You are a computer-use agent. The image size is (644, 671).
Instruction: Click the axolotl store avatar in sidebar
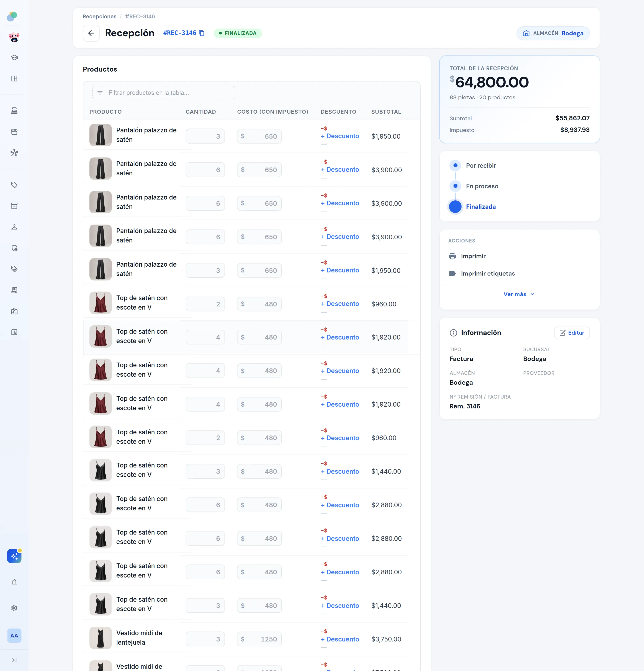(14, 37)
